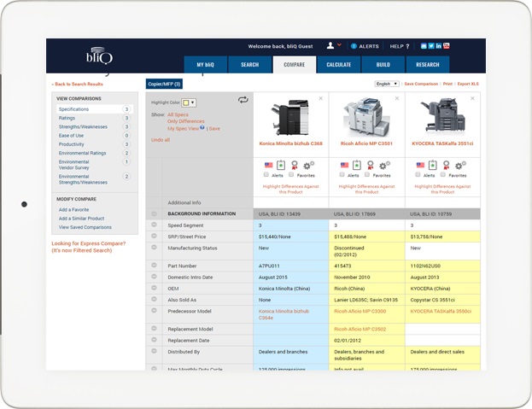Screen dimensions: 532x409
Task: Go Back to Search Results
Action: tap(78, 85)
